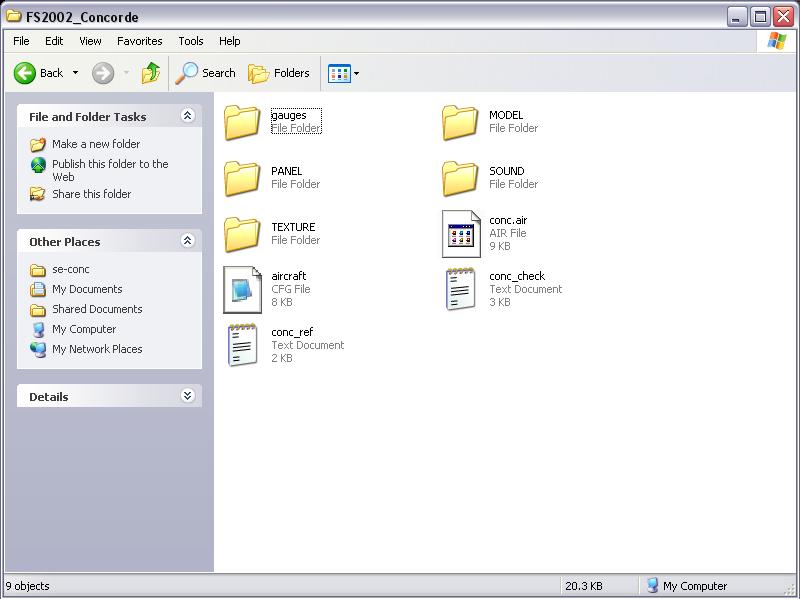This screenshot has height=599, width=800.
Task: Select the conc_check text document icon
Action: (x=461, y=290)
